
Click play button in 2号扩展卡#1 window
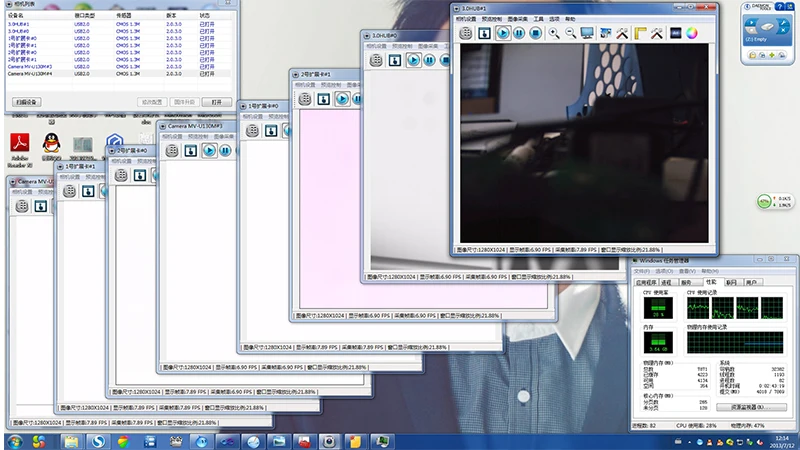[342, 98]
